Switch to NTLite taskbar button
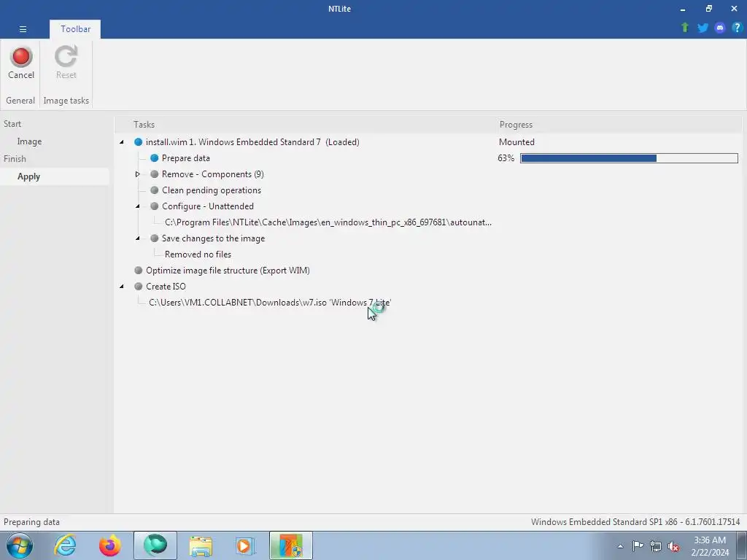Viewport: 747px width, 560px height. (x=291, y=545)
